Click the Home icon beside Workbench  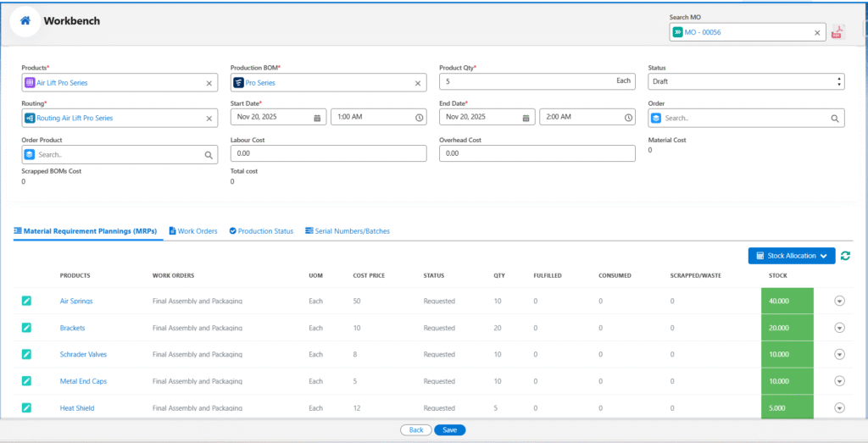[x=25, y=21]
